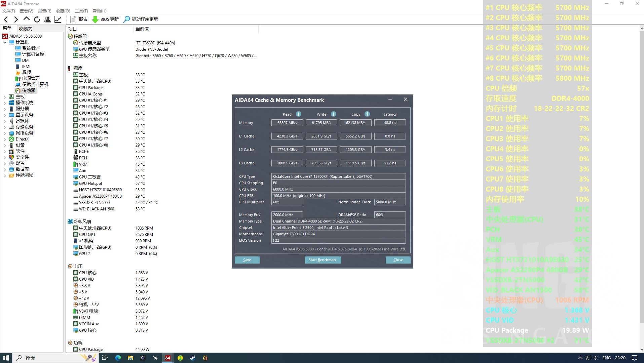Open the 查看(V) menu
This screenshot has height=363, width=644.
[27, 11]
